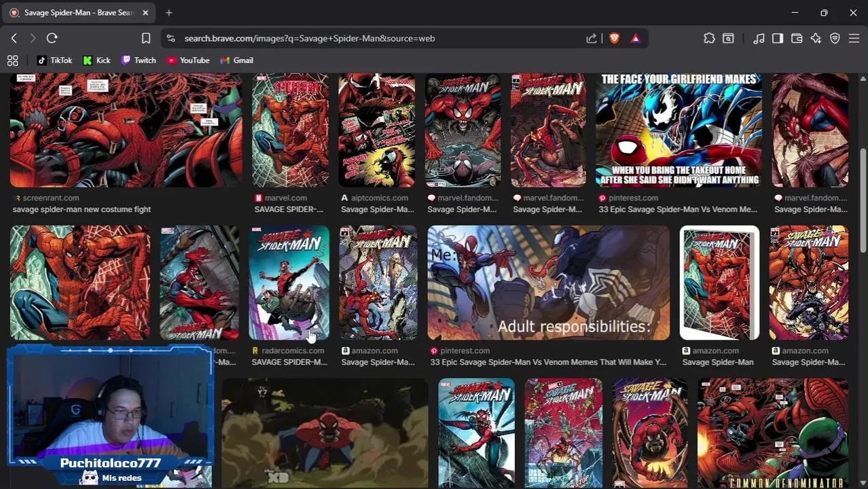Bookmark this page with the bookmark icon
Viewport: 868px width, 489px height.
146,38
